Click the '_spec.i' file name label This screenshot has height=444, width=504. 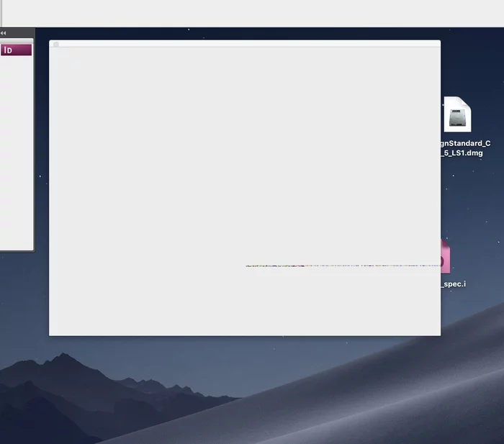453,284
